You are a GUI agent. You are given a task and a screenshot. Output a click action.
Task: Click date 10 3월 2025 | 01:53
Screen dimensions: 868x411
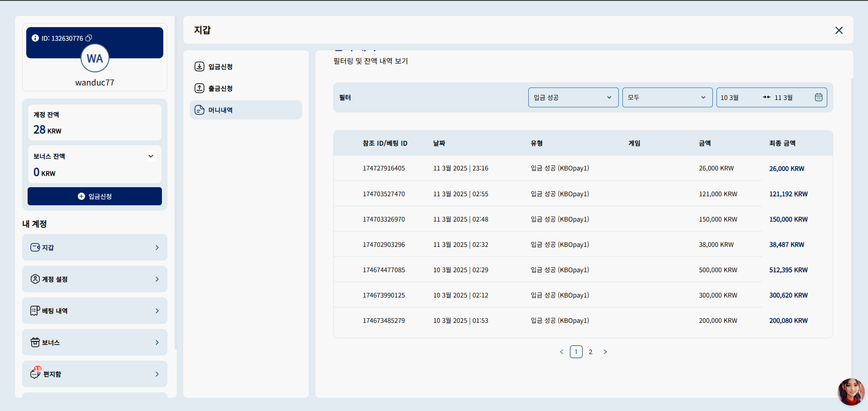[460, 321]
